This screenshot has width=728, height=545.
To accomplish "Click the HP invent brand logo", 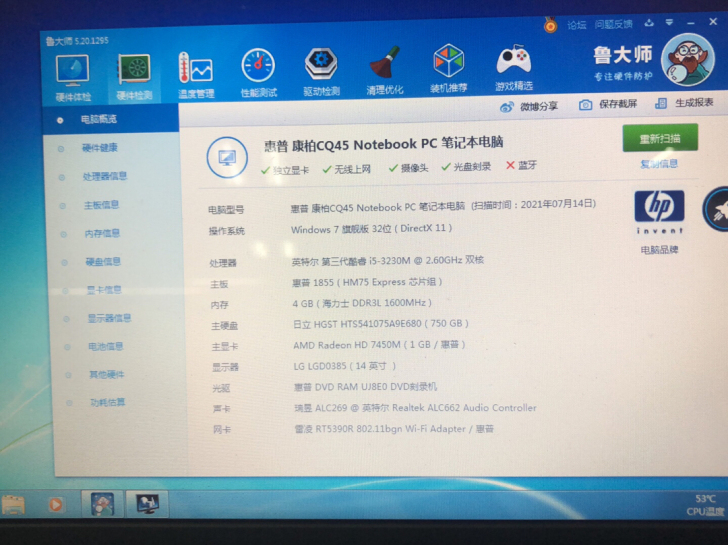I will click(659, 212).
